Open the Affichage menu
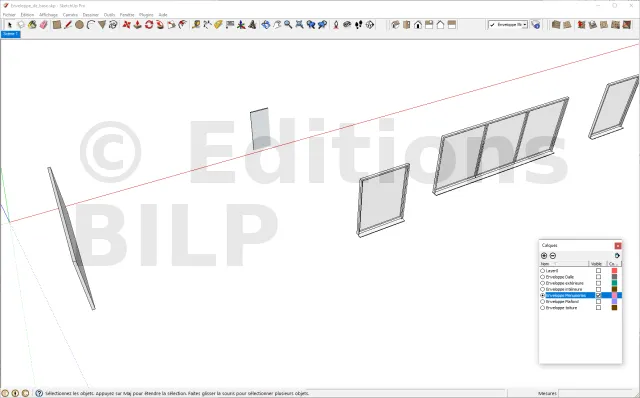 click(x=48, y=15)
